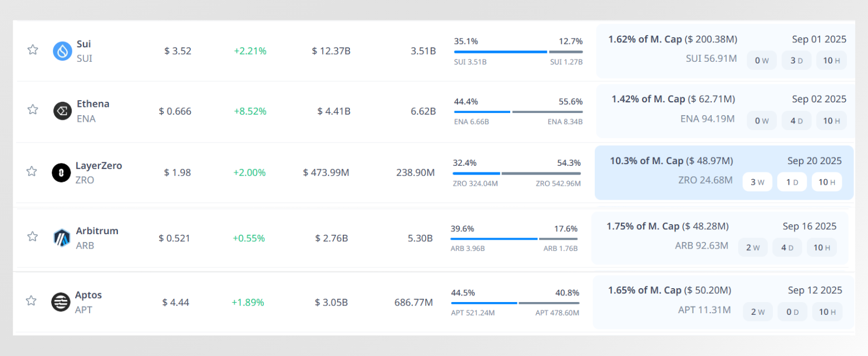This screenshot has width=868, height=356.
Task: Click the Aptos striped logo icon
Action: tap(61, 302)
